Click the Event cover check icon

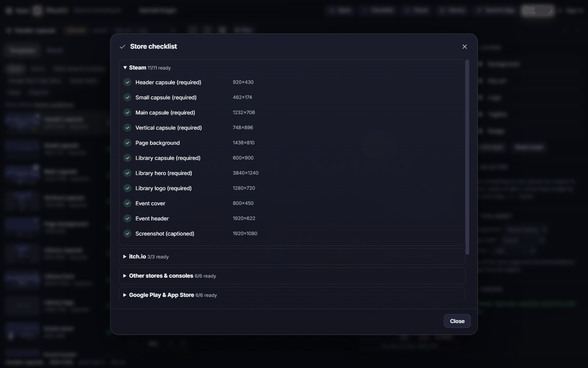click(127, 203)
